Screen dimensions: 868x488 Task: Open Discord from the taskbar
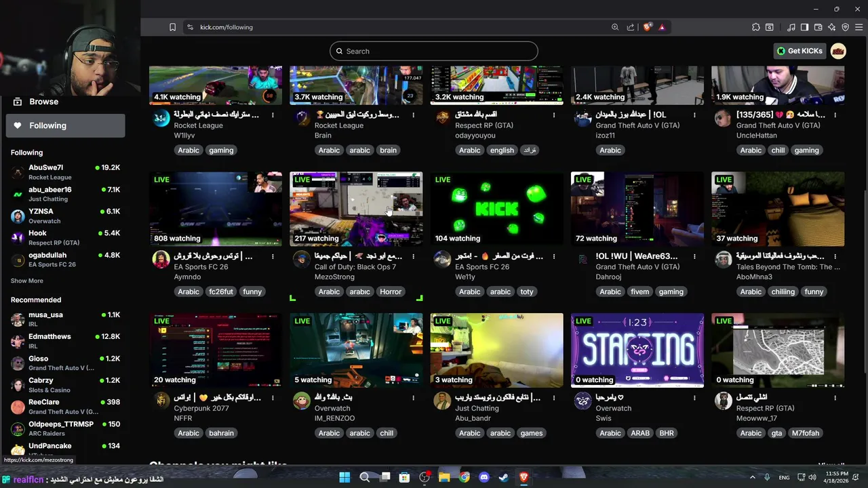point(484,477)
